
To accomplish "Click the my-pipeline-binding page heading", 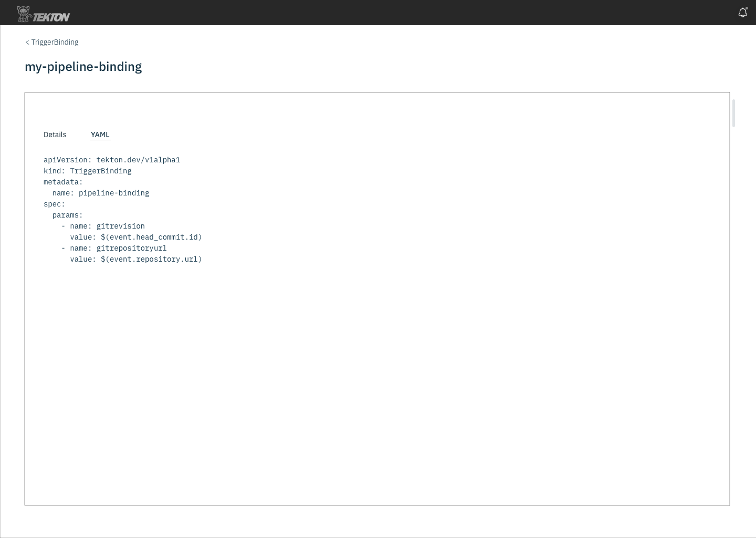I will tap(83, 67).
